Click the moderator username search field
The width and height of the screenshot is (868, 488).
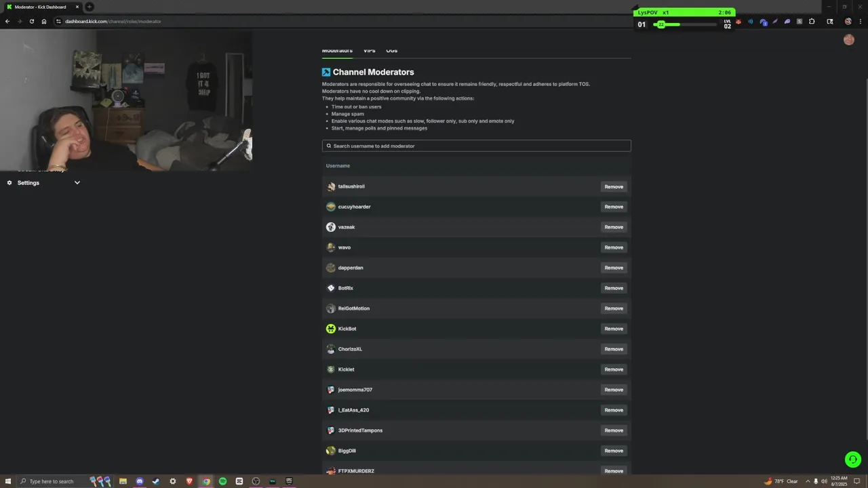pyautogui.click(x=477, y=146)
